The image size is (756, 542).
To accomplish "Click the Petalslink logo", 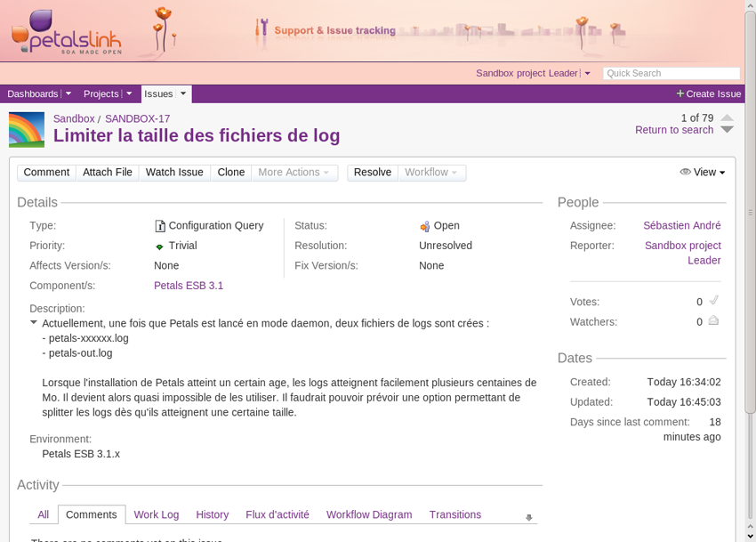I will click(67, 32).
